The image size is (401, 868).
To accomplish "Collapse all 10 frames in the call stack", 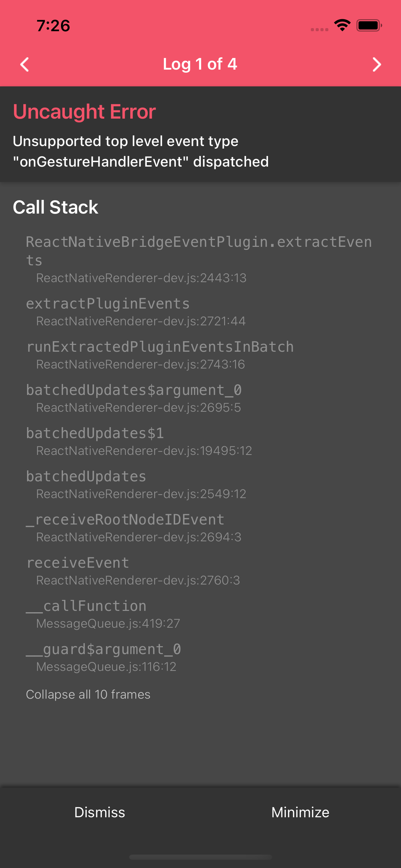I will [88, 694].
